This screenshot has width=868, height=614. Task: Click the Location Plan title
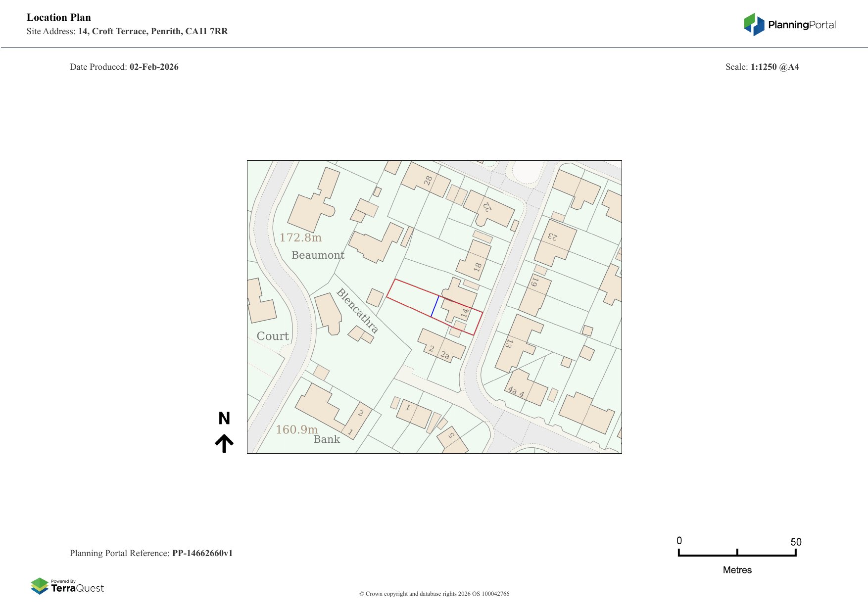click(59, 17)
